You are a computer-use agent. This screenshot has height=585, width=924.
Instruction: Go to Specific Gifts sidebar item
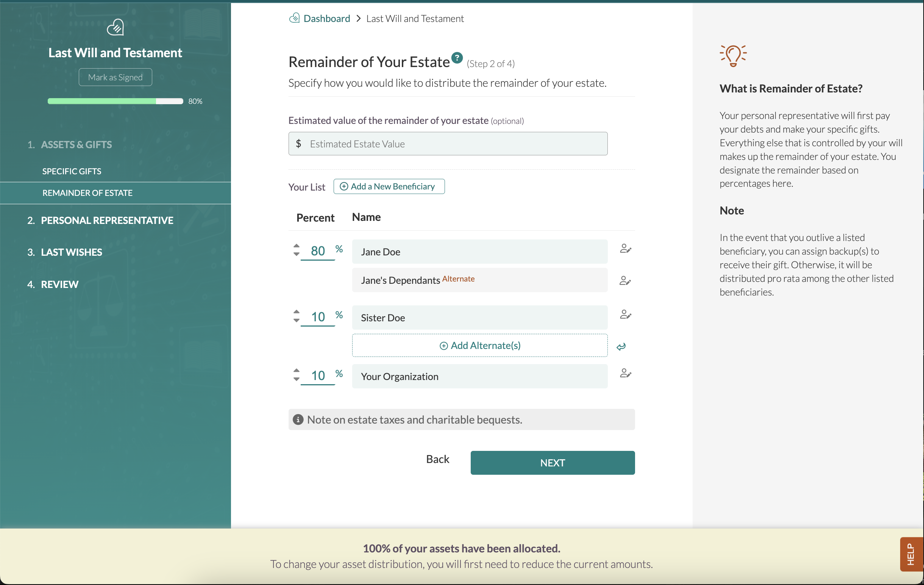72,171
